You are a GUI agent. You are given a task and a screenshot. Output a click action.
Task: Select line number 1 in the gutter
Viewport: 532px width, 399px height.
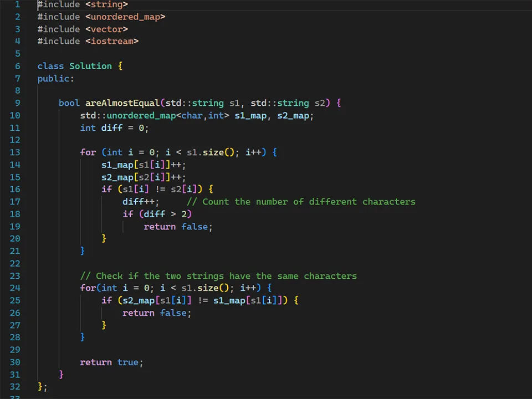coord(17,4)
